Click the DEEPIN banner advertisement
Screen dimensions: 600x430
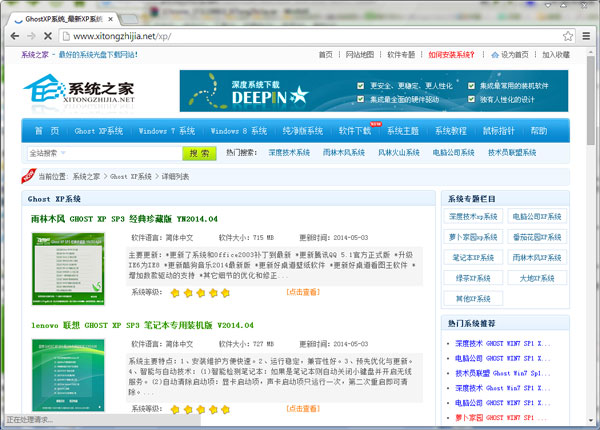pos(374,91)
